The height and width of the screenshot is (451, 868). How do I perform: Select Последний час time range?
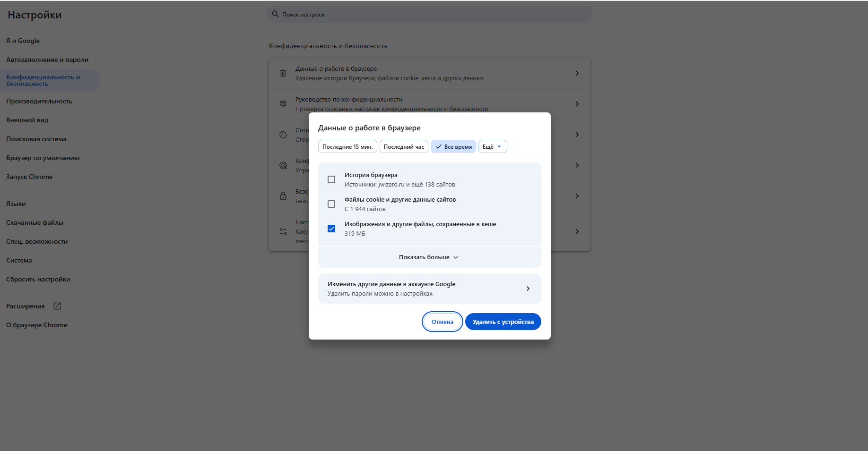(x=404, y=146)
